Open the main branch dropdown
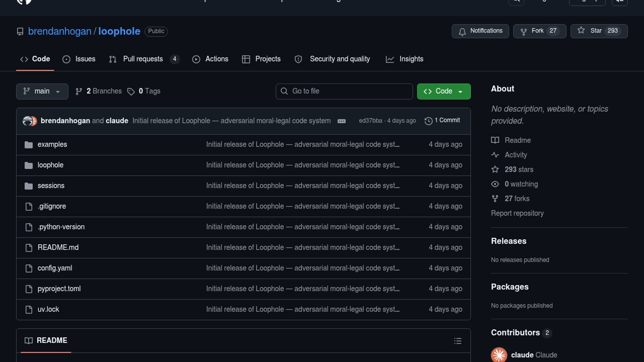644x362 pixels. (42, 91)
